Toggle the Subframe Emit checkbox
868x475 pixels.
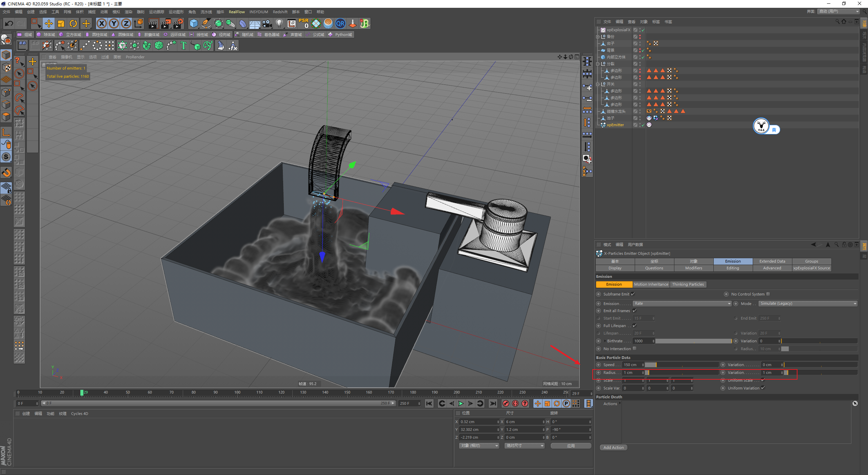point(633,294)
